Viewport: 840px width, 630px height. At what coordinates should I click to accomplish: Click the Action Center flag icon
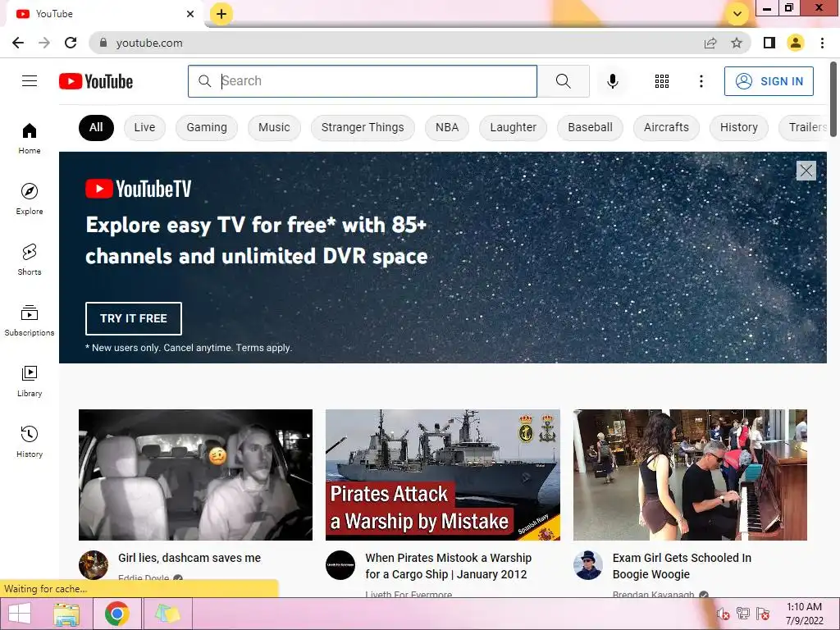[x=763, y=614]
